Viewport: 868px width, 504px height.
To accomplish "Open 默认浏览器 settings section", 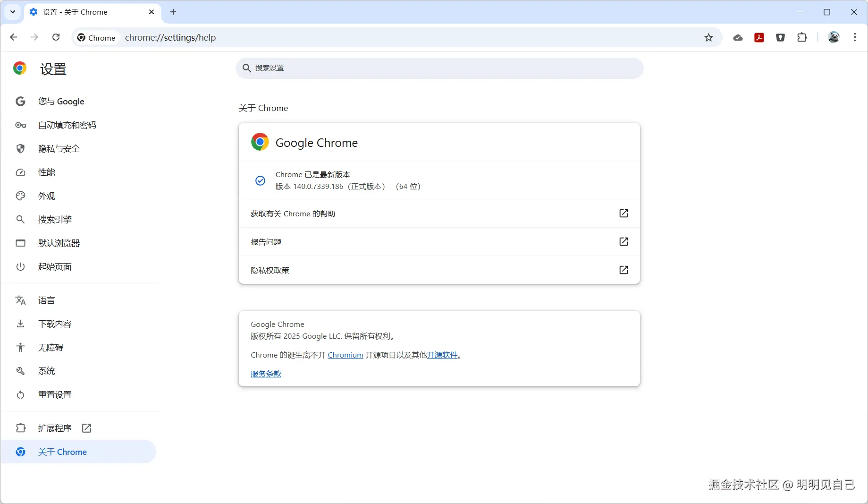I will pyautogui.click(x=78, y=243).
